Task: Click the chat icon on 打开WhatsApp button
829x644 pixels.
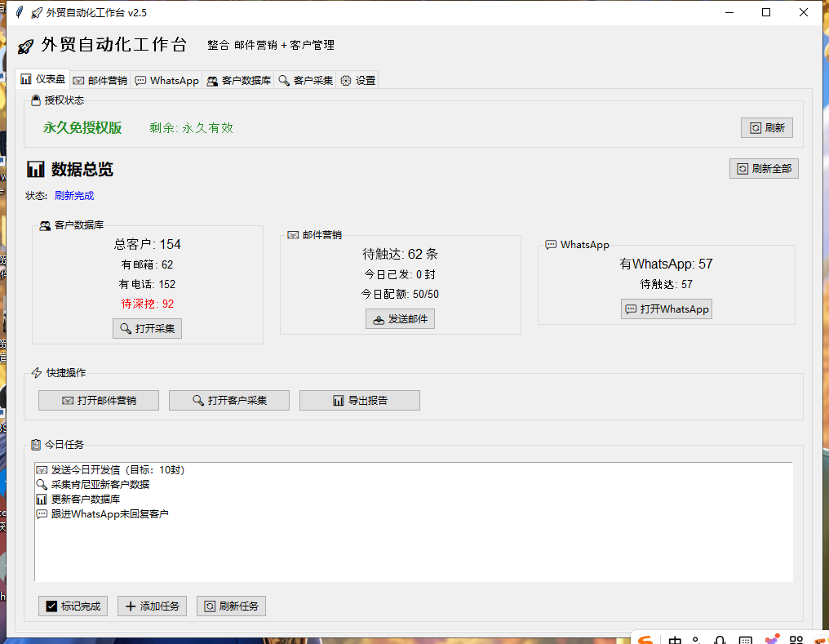Action: pyautogui.click(x=631, y=309)
